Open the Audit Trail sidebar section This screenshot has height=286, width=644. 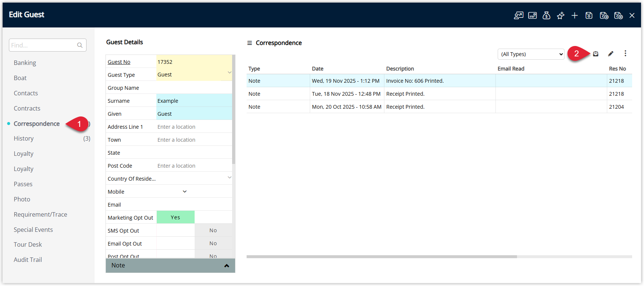27,260
